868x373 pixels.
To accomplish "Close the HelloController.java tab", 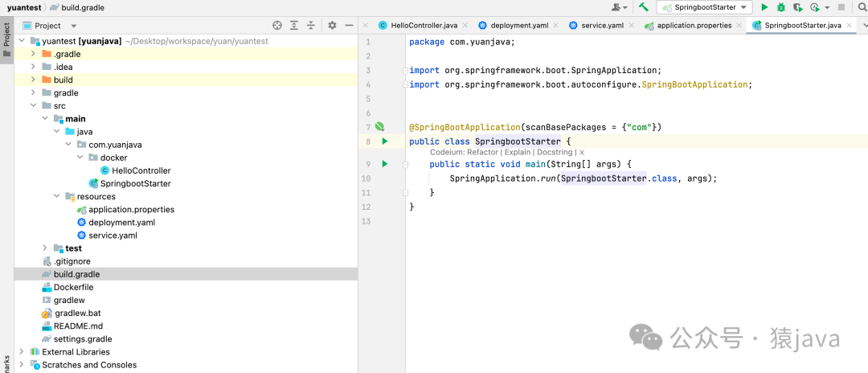I will coord(465,26).
